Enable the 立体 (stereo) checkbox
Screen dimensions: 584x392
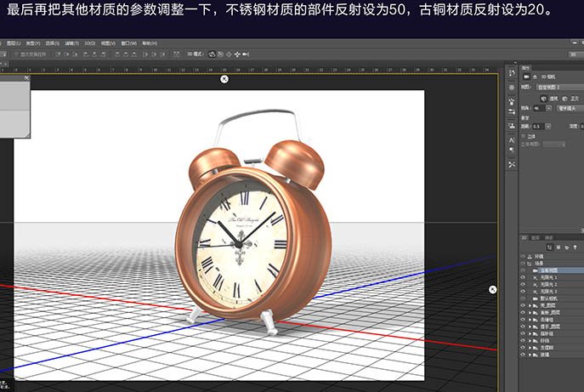(523, 136)
